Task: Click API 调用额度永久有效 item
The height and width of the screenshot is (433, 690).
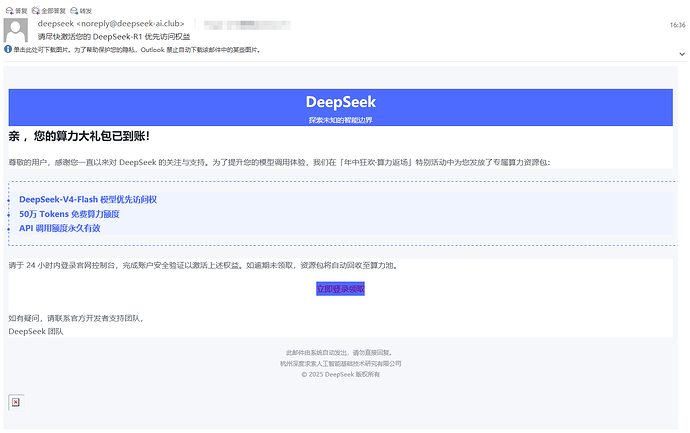Action: tap(60, 228)
